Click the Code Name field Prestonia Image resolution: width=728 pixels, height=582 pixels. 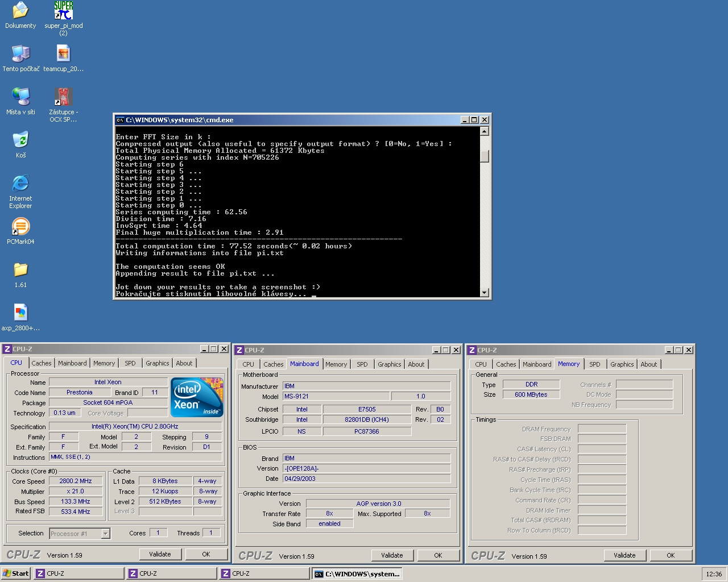click(x=80, y=392)
